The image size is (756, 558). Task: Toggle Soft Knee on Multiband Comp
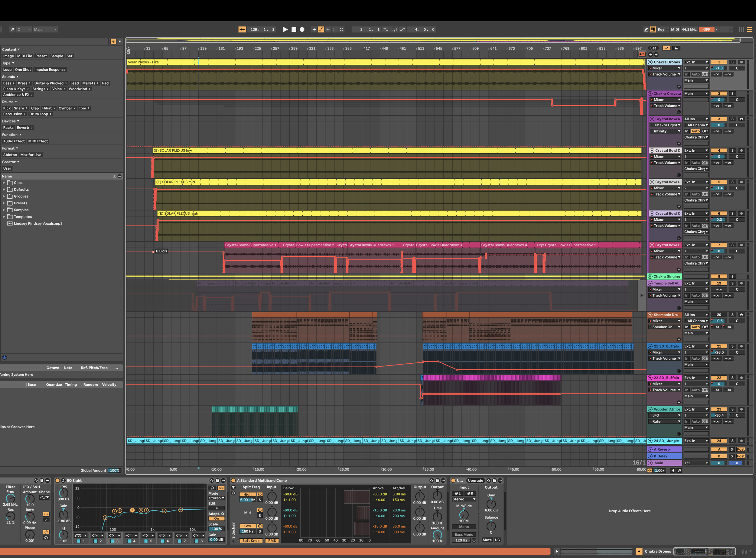(x=251, y=540)
